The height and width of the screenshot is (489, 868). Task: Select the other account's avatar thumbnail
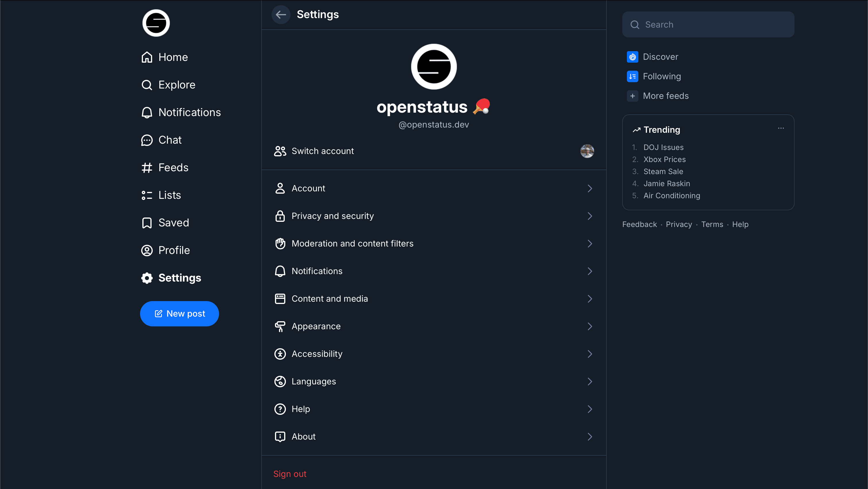[587, 151]
